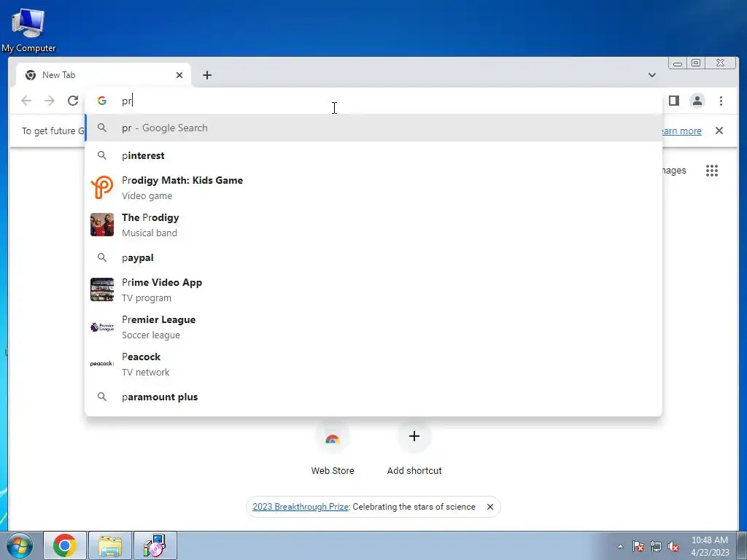Select the New Tab tab
The height and width of the screenshot is (560, 747).
click(x=104, y=75)
